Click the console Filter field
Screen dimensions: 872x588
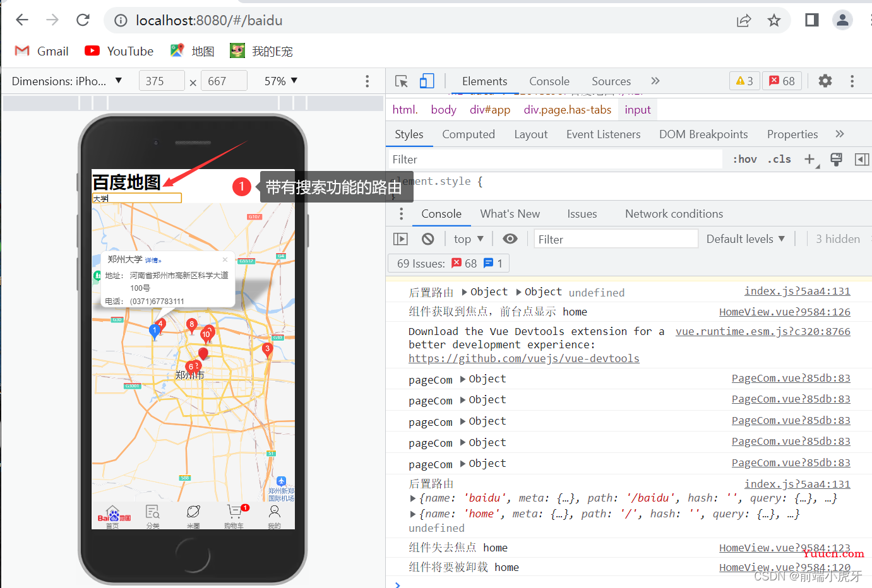point(616,239)
